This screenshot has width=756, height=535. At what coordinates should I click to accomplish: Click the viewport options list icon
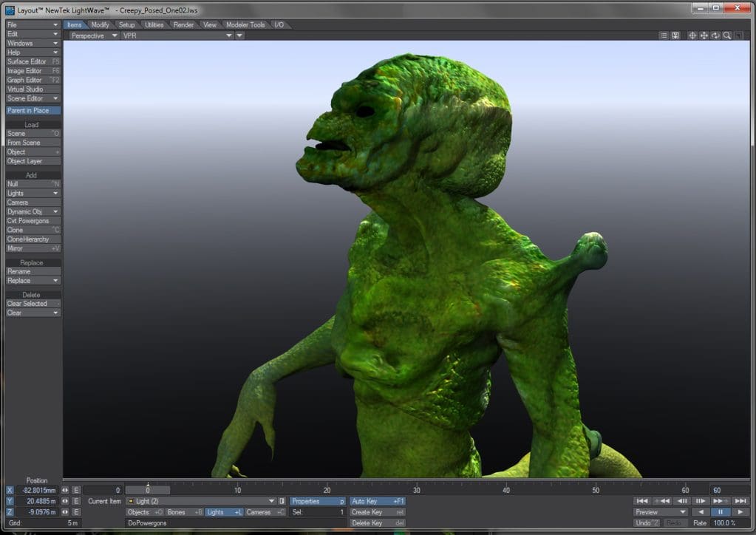(x=664, y=35)
